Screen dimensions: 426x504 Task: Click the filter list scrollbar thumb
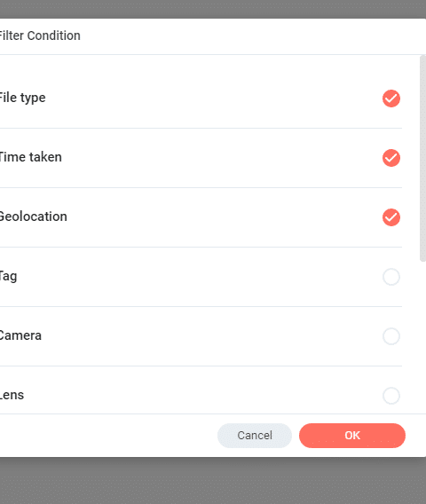pos(422,159)
